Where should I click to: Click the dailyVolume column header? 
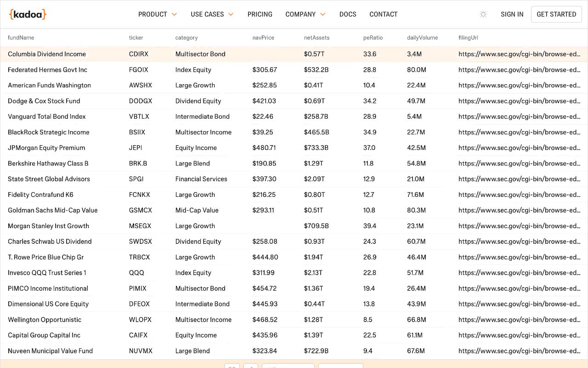click(423, 38)
